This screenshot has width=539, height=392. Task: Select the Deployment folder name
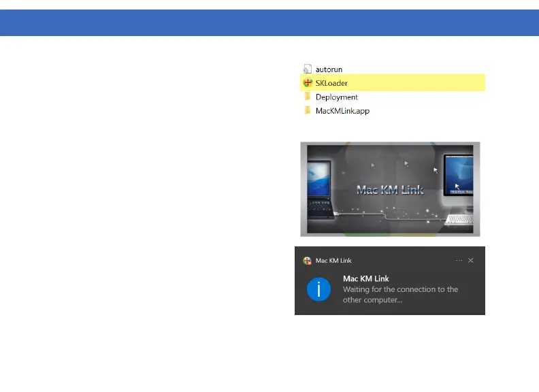336,97
